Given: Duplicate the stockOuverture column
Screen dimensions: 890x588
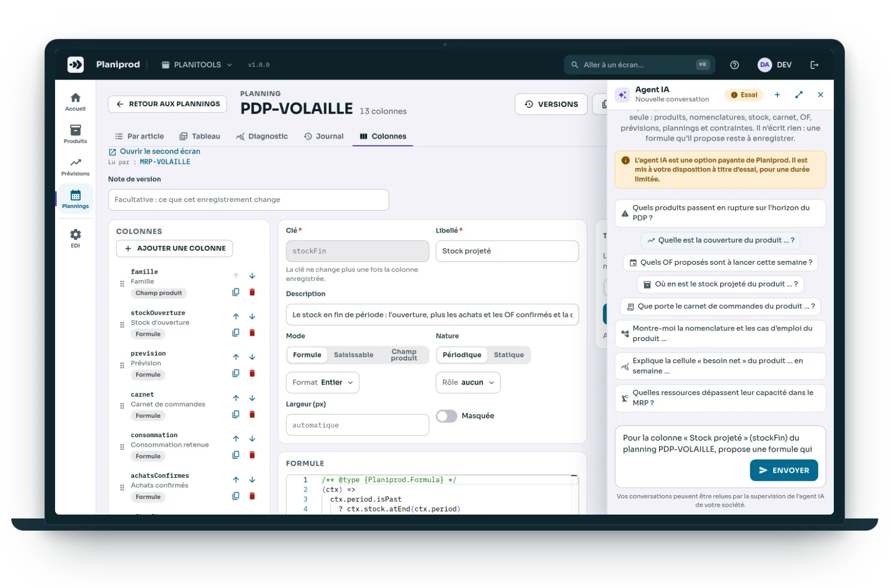Looking at the screenshot, I should (236, 333).
